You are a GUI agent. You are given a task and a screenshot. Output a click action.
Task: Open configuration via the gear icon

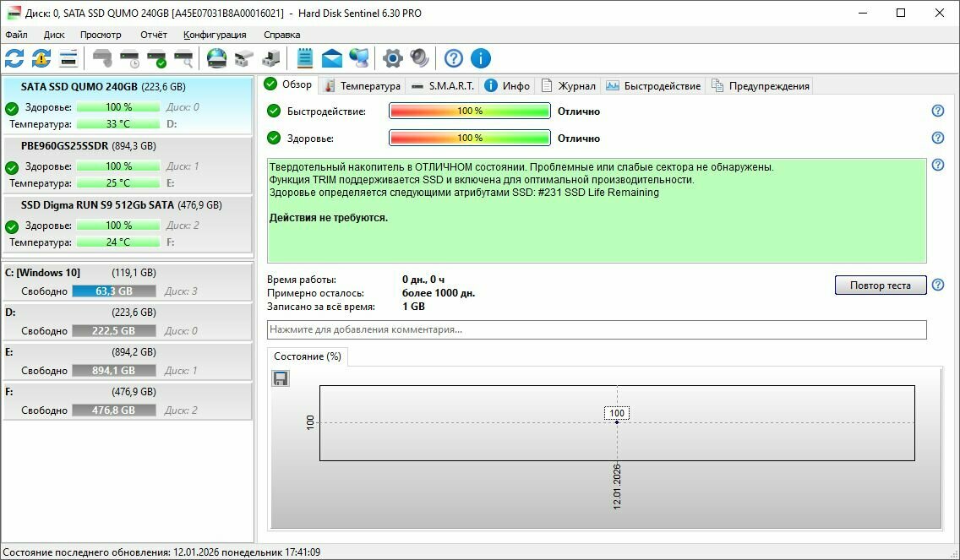click(x=392, y=59)
